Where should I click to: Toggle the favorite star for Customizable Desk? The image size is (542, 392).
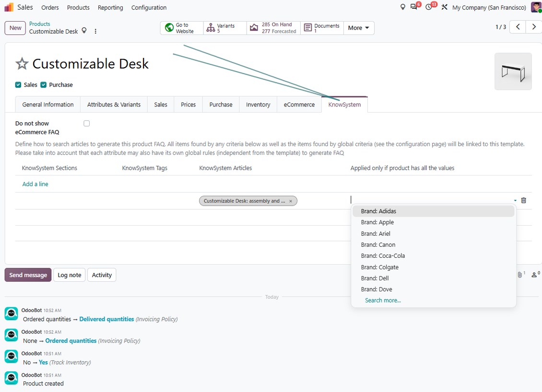tap(22, 64)
